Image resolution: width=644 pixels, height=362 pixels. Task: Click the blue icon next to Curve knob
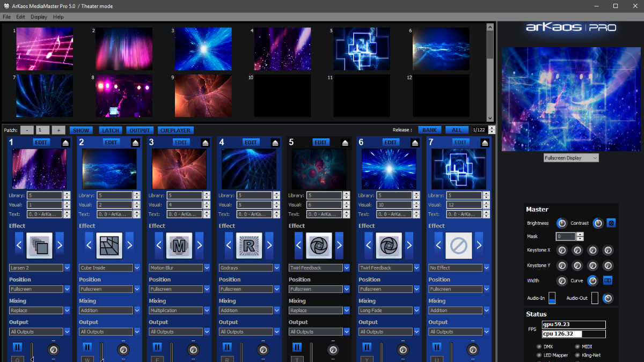(608, 280)
